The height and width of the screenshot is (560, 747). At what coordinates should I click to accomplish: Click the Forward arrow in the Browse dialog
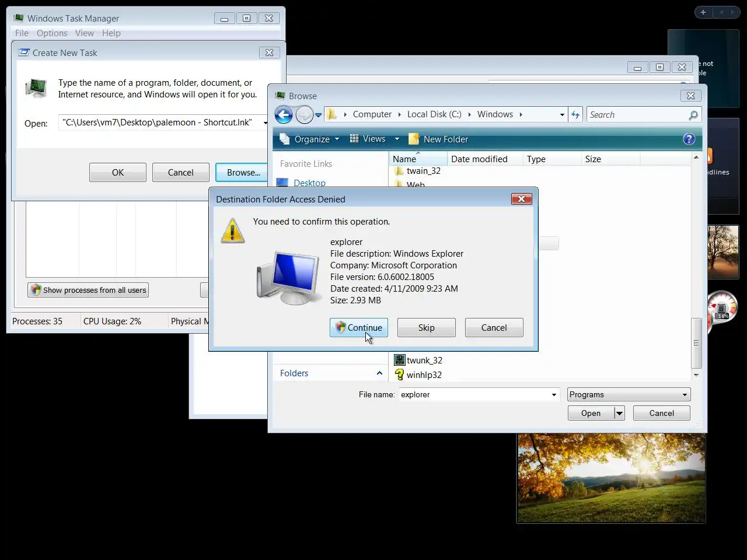(304, 115)
